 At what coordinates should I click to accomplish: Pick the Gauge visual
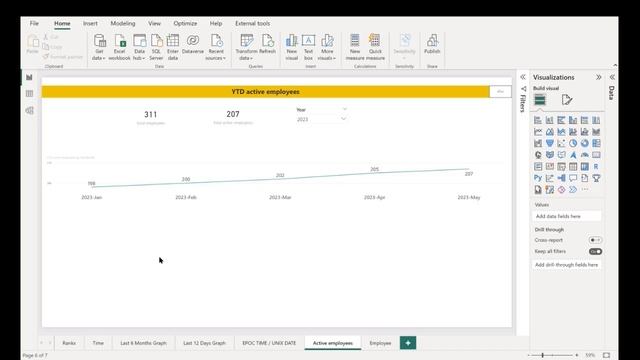click(585, 155)
